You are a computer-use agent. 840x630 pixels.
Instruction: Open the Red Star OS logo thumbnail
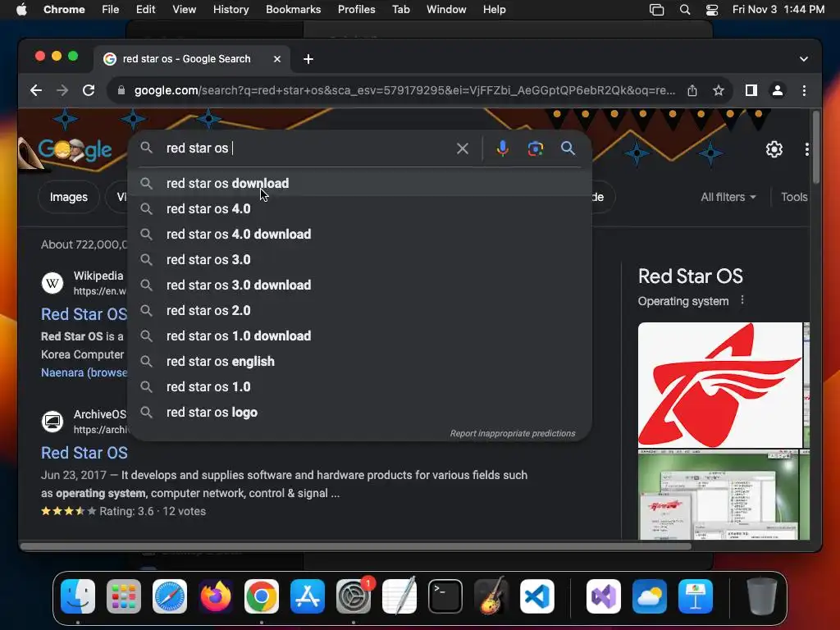click(x=720, y=386)
